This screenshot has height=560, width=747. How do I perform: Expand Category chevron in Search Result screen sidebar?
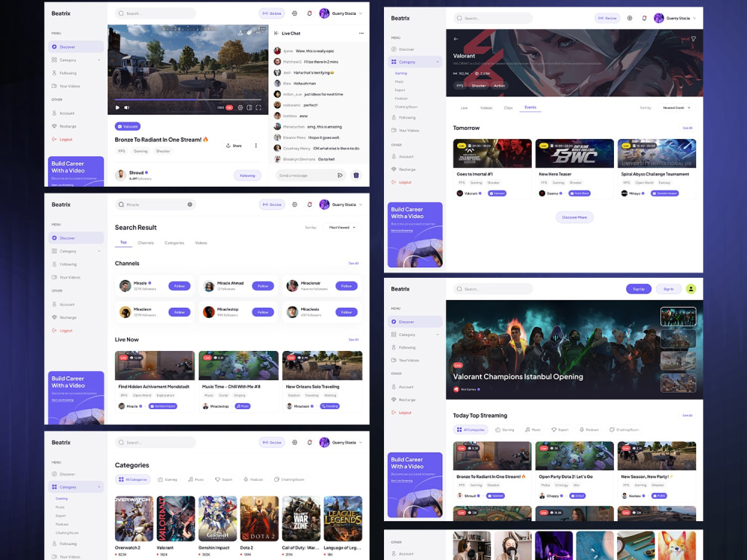pos(99,251)
